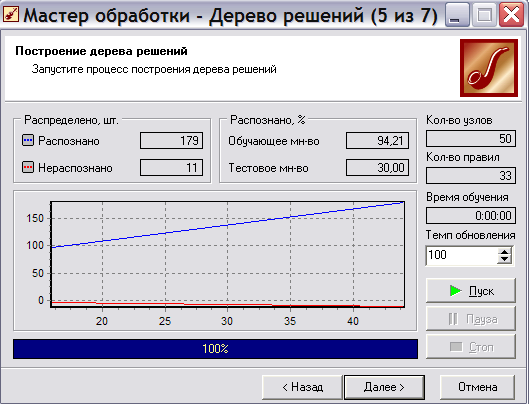Click the Кол-во узлов field showing 50
The width and height of the screenshot is (529, 404).
tap(471, 139)
